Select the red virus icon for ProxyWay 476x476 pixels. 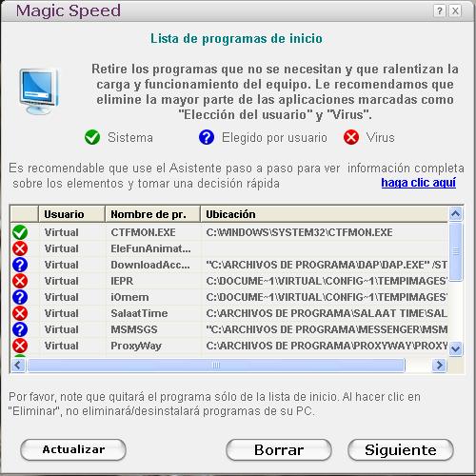click(20, 346)
